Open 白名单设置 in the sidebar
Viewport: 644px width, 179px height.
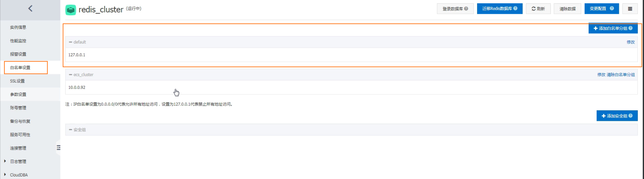(x=20, y=68)
